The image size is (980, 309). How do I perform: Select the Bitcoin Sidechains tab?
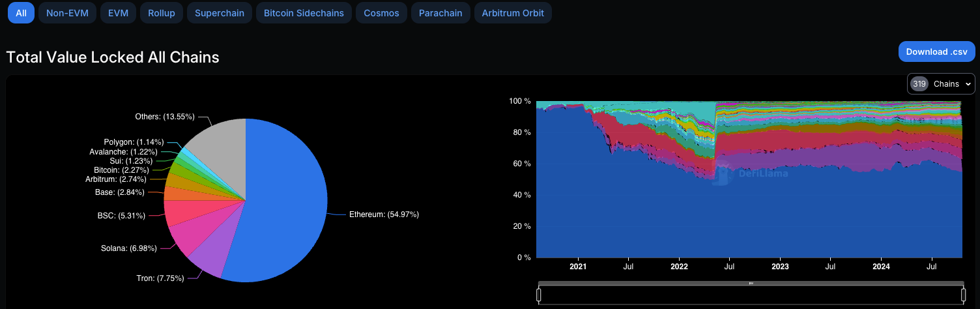[x=304, y=13]
